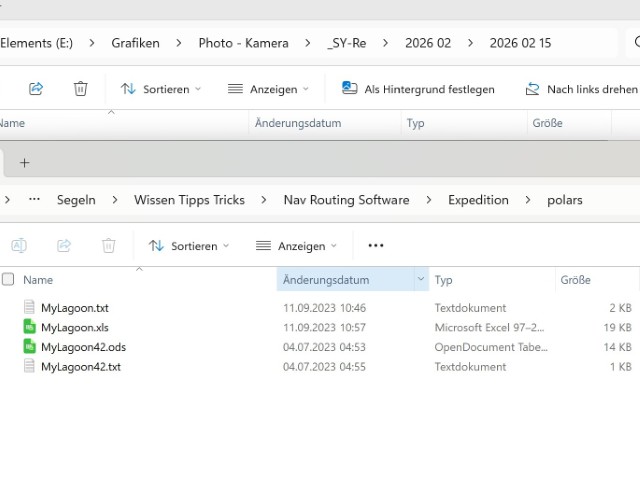Go to Nav Routing Software breadcrumb folder

click(x=346, y=200)
